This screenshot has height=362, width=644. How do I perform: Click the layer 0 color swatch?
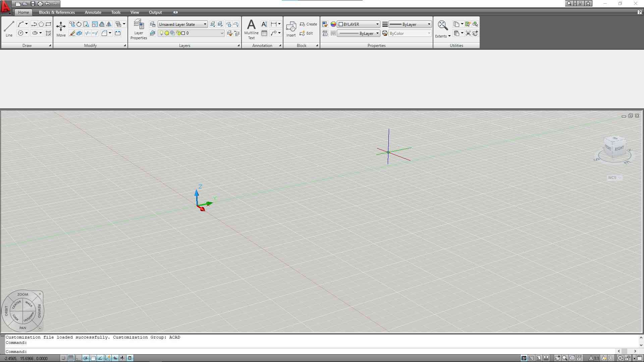183,33
